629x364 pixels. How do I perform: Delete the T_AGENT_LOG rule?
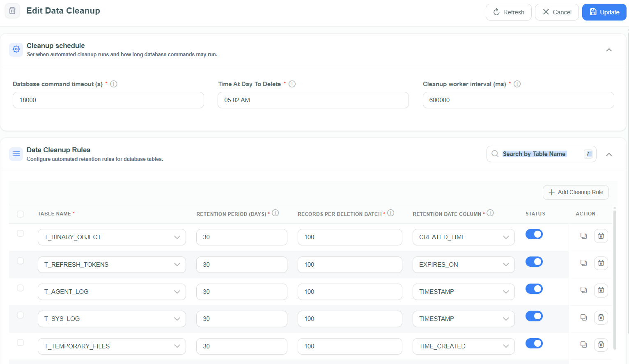point(601,290)
